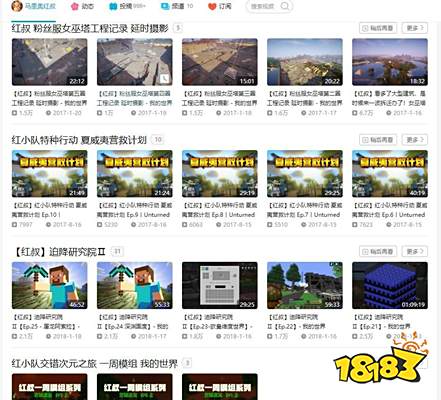Open the user avatar in the top bar
This screenshot has height=400, width=441.
pyautogui.click(x=17, y=6)
